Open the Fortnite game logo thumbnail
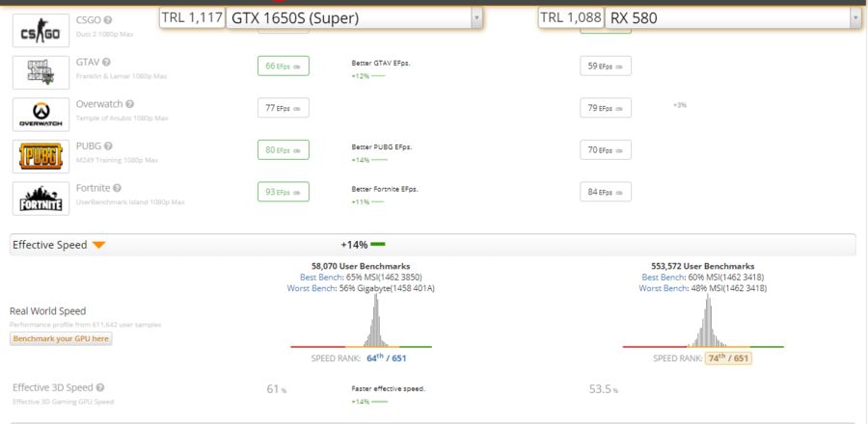Viewport: 868px width, 424px height. [x=41, y=199]
